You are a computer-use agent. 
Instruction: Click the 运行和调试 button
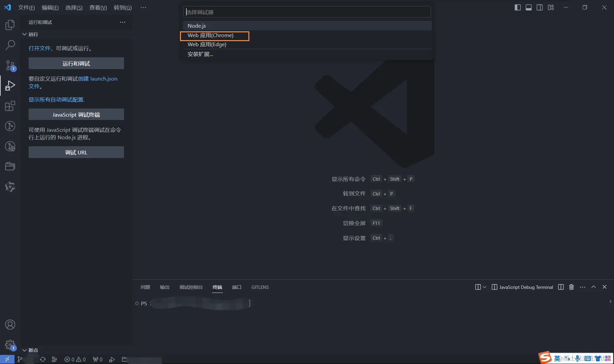76,63
